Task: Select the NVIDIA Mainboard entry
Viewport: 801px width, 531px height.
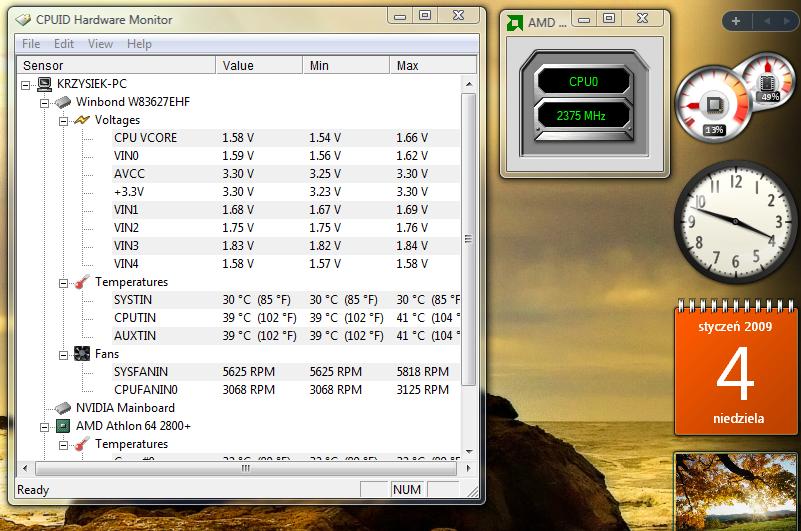Action: pyautogui.click(x=125, y=408)
